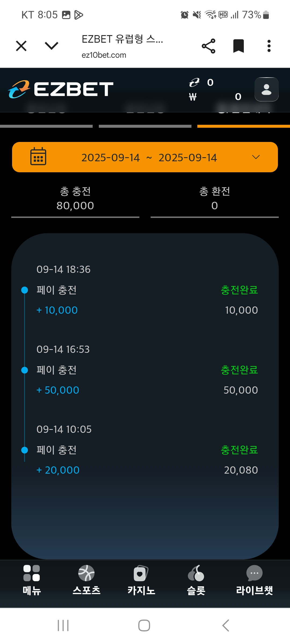Switch to the first gray tab

pyautogui.click(x=46, y=118)
